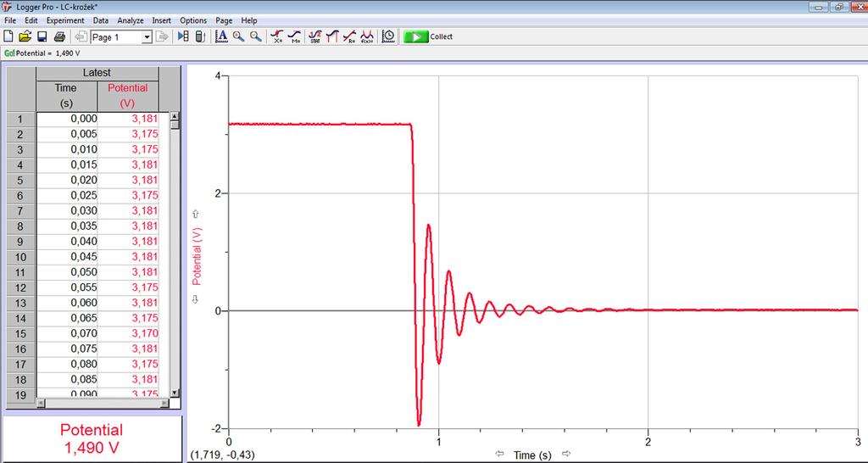The width and height of the screenshot is (868, 463).
Task: Select potential cell 3,170 in row 15
Action: click(x=129, y=333)
